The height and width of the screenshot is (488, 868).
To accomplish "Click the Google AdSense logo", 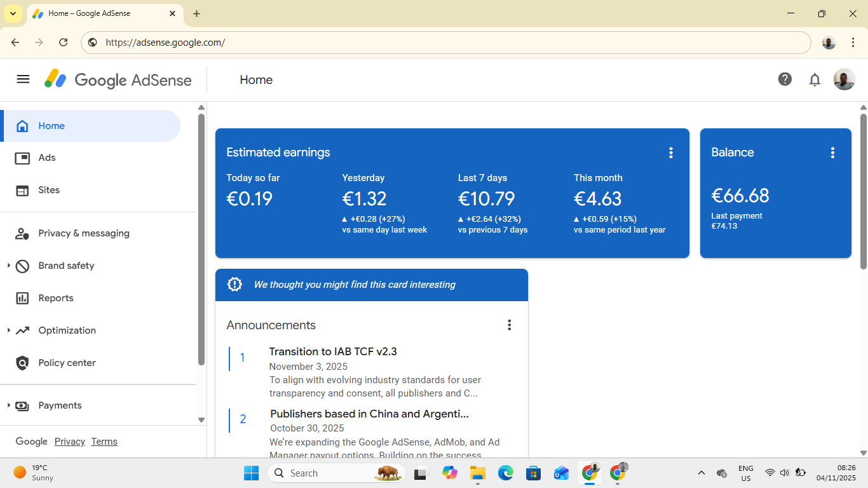I will [x=118, y=80].
